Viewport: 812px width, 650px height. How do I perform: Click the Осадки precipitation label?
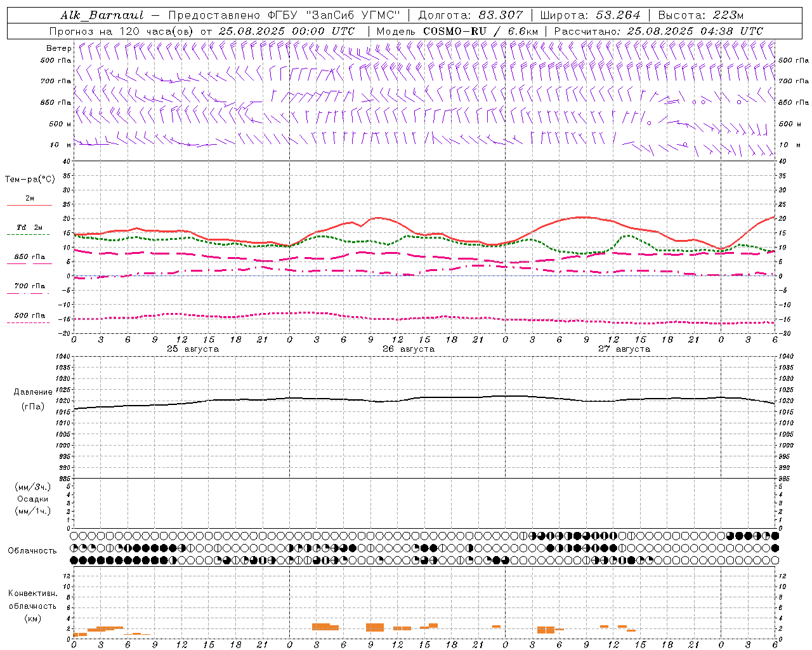tap(33, 499)
